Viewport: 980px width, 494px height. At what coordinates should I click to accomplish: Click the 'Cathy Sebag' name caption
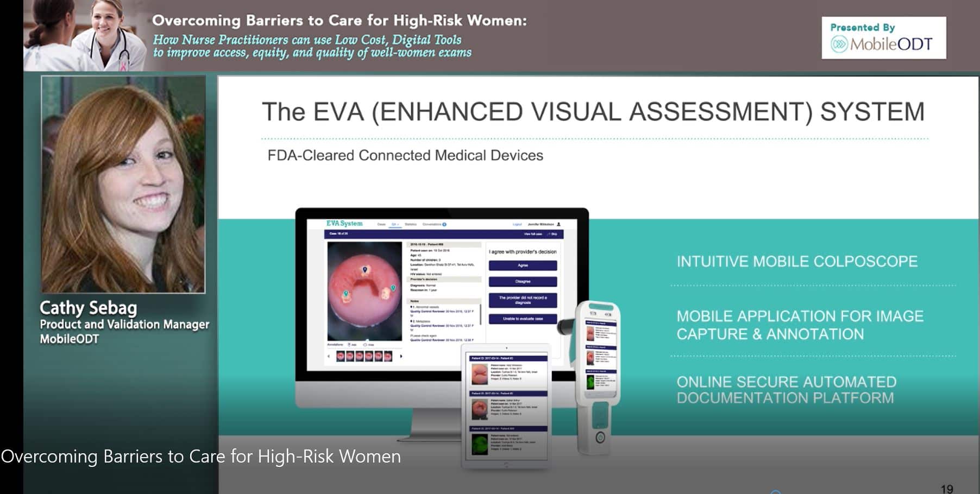click(x=88, y=308)
